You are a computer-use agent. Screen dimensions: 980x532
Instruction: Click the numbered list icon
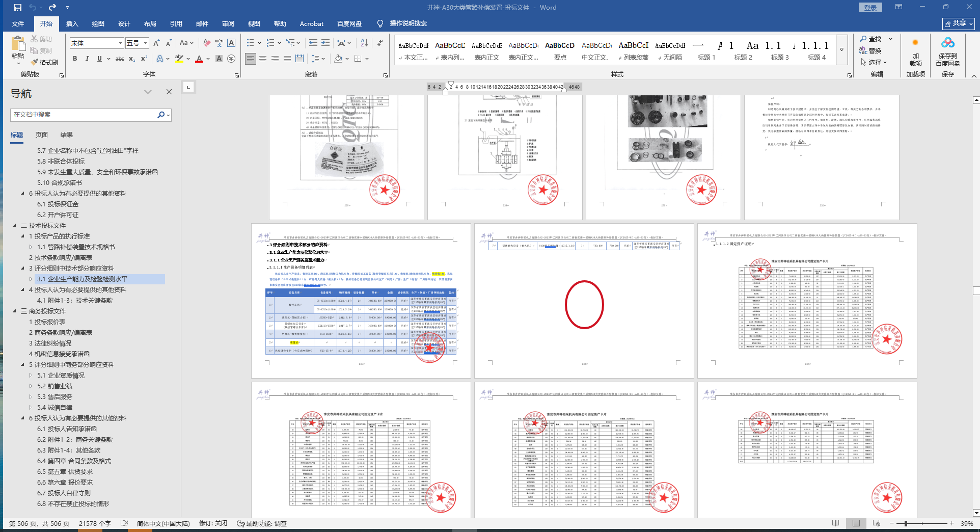pos(270,43)
